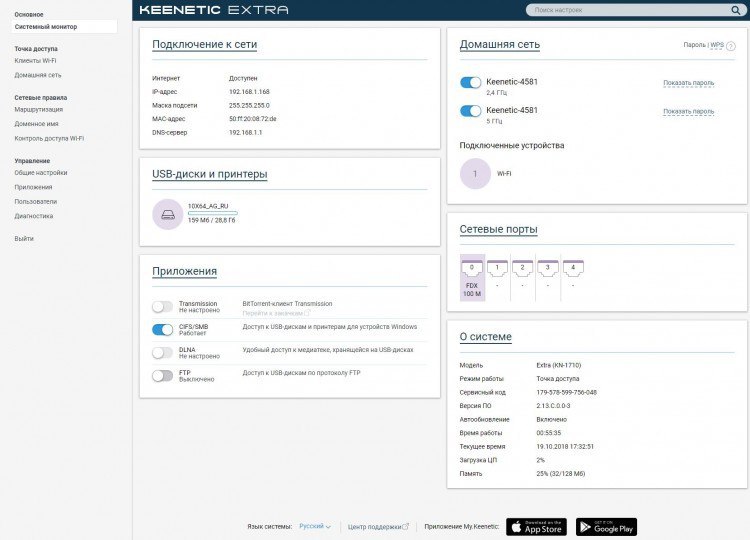Open the App Store download badge
Viewport: 750px width, 540px height.
click(536, 527)
